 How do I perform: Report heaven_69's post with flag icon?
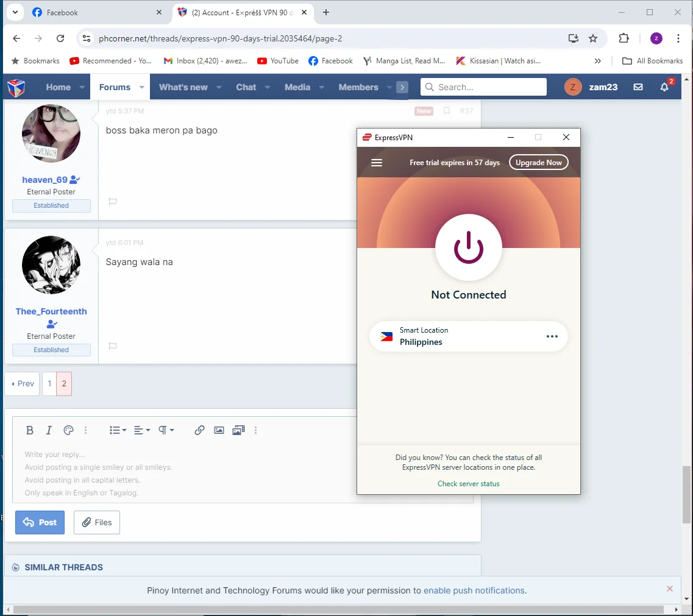click(113, 202)
